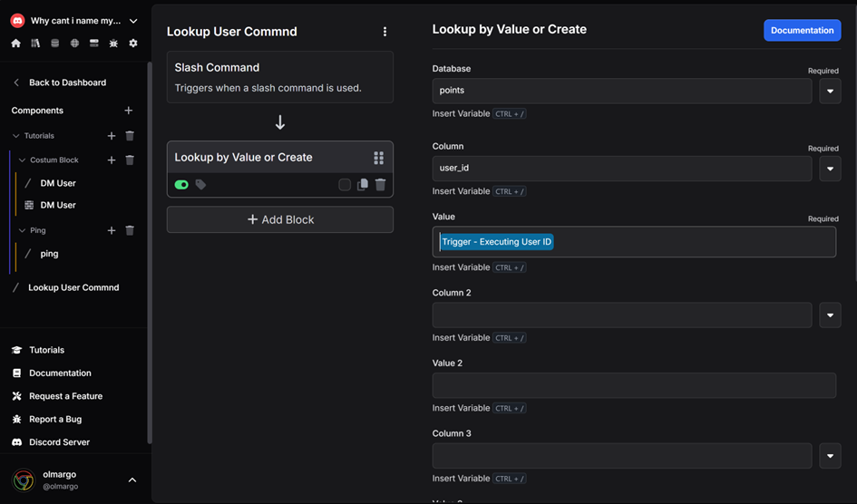Open the server hosting icon
The width and height of the screenshot is (857, 504).
click(94, 44)
